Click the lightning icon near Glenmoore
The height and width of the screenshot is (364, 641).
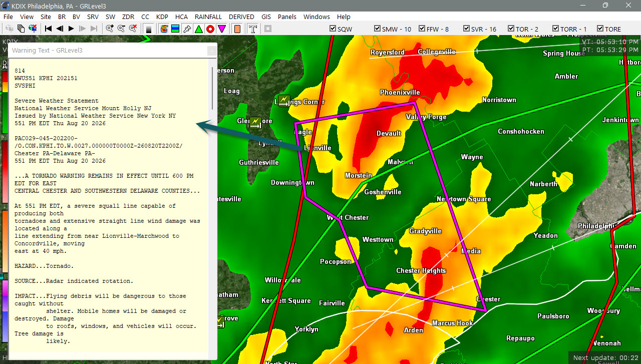click(255, 122)
